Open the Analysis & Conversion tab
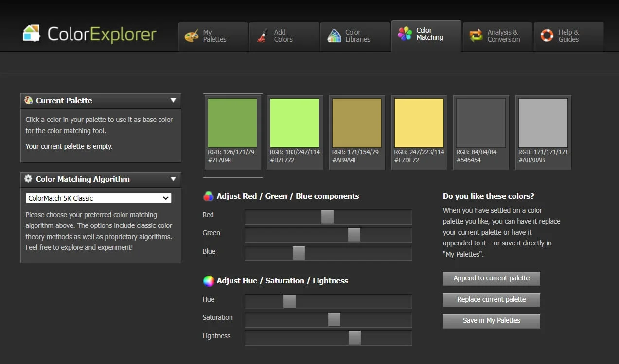Image resolution: width=619 pixels, height=364 pixels. point(497,36)
